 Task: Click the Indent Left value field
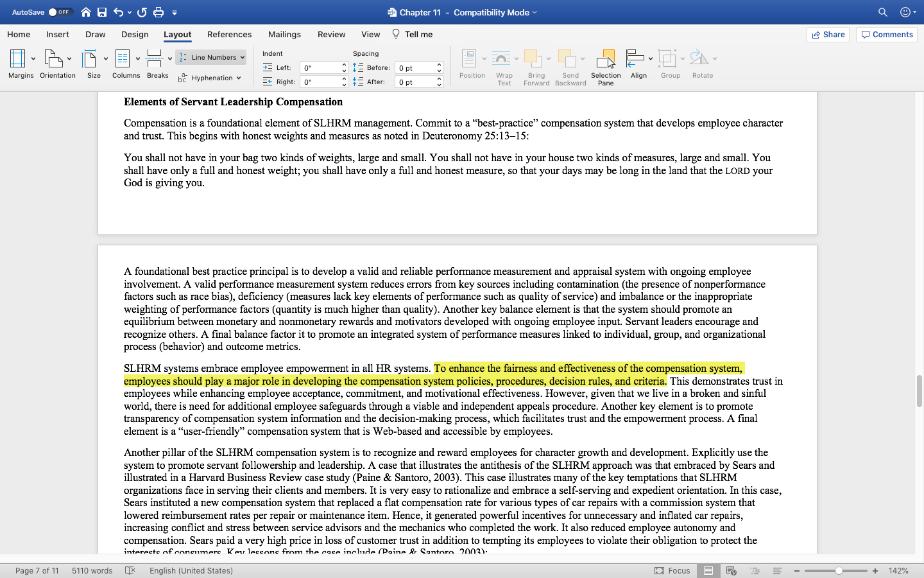tap(320, 67)
